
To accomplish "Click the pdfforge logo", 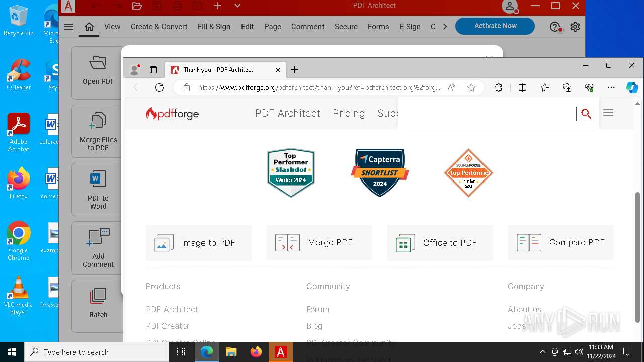I will click(172, 114).
